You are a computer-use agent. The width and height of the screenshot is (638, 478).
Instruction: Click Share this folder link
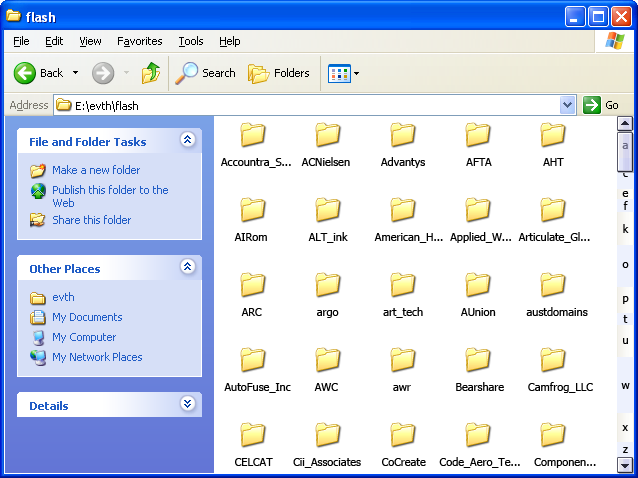(92, 220)
